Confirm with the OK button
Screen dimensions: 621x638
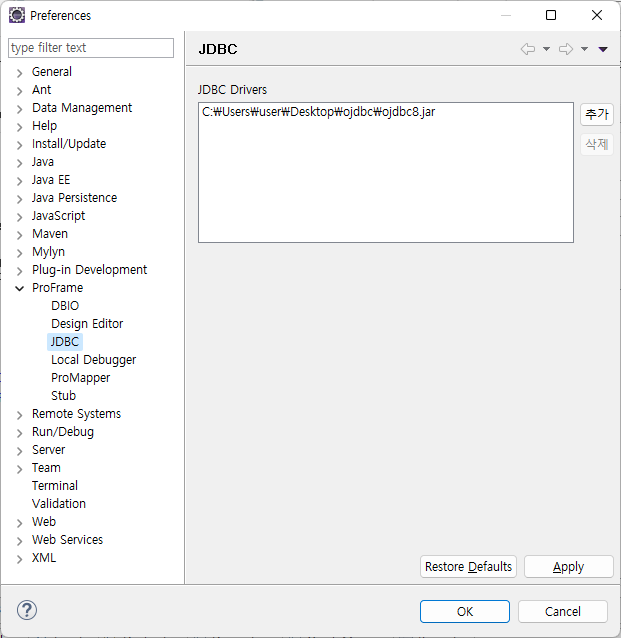(465, 611)
